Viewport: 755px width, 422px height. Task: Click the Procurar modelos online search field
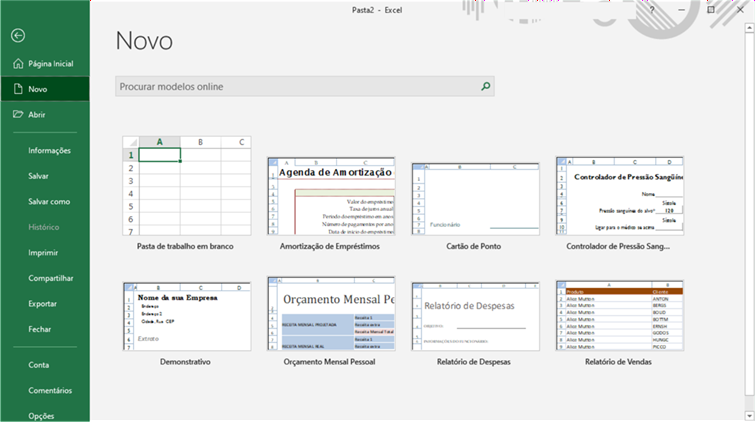click(296, 87)
